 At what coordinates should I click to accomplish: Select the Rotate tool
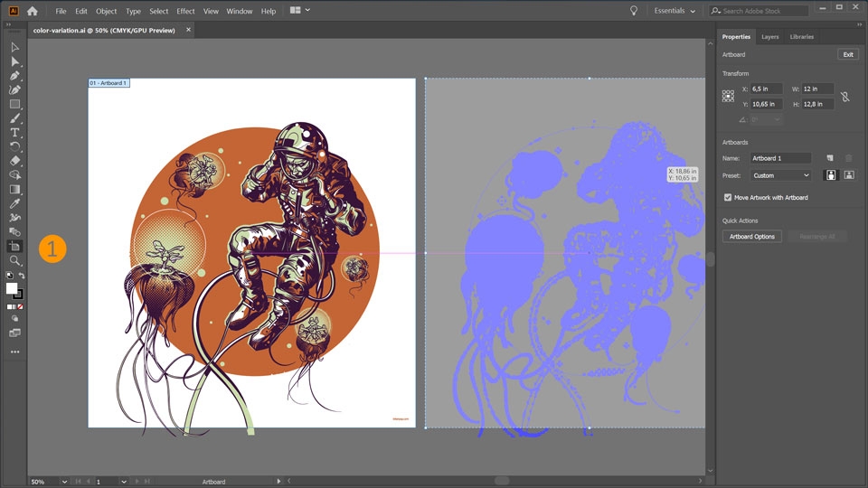click(x=15, y=146)
